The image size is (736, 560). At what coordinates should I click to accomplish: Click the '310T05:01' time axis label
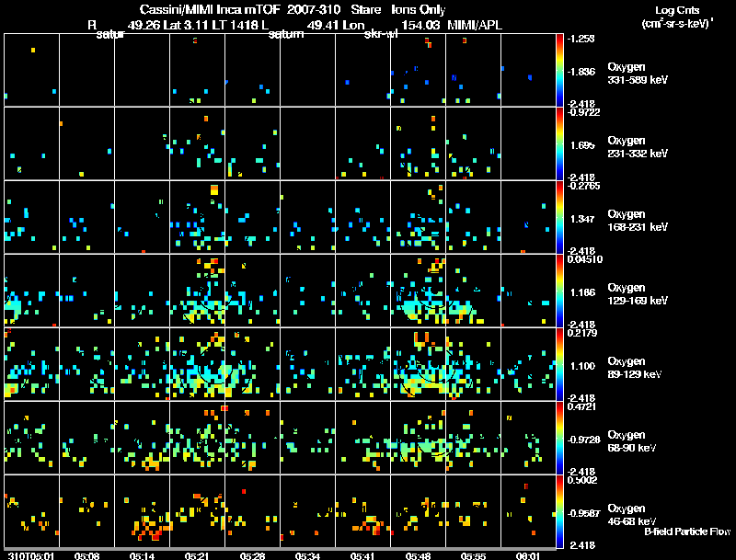click(x=31, y=556)
